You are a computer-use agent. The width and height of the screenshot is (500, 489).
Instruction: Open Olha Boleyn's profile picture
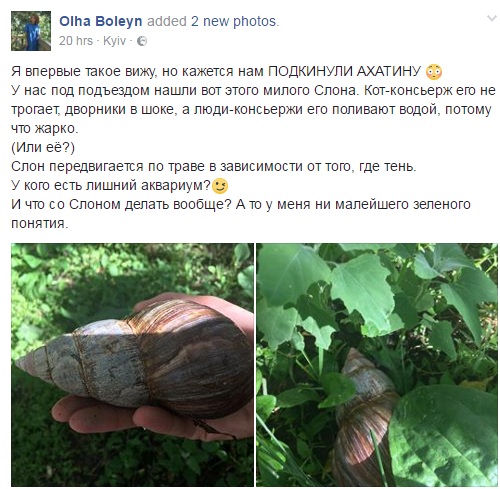31,31
